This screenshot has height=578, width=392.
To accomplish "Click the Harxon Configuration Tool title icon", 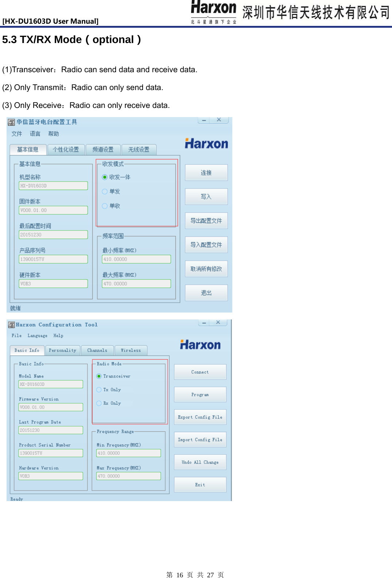I will (x=11, y=325).
